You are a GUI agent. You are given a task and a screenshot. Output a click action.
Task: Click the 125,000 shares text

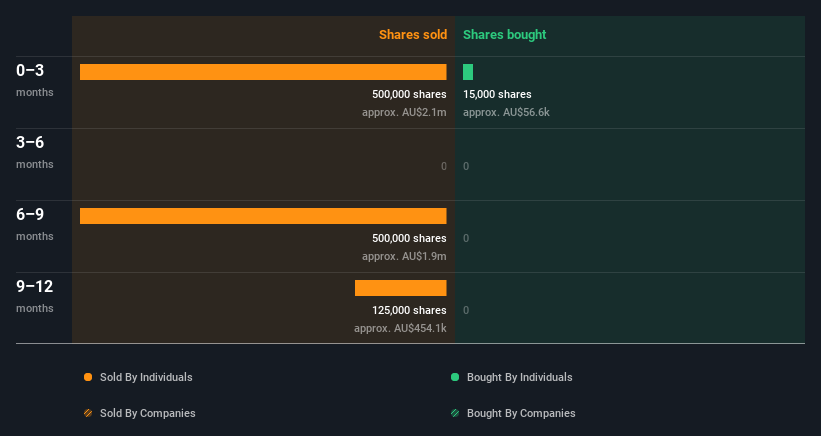tap(409, 310)
